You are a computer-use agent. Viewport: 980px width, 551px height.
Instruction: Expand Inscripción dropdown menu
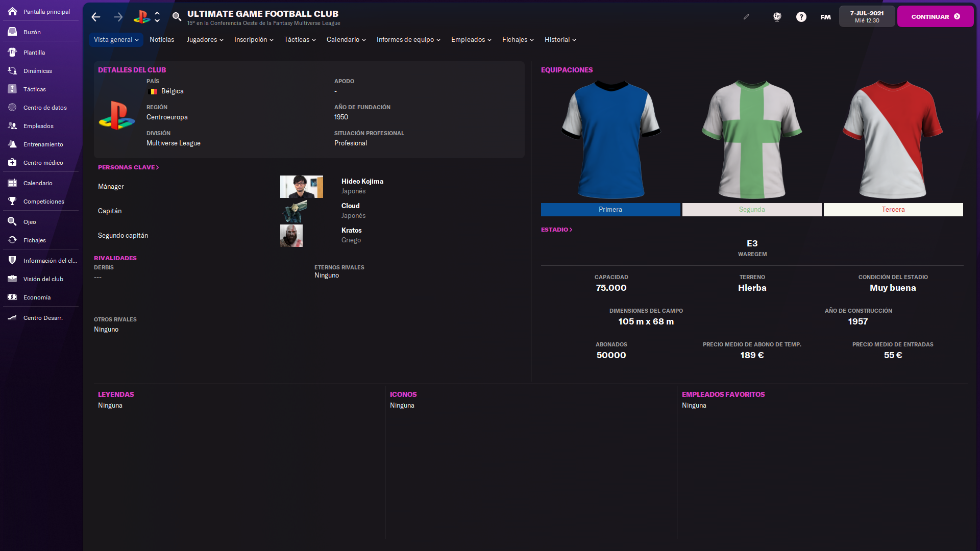tap(254, 39)
